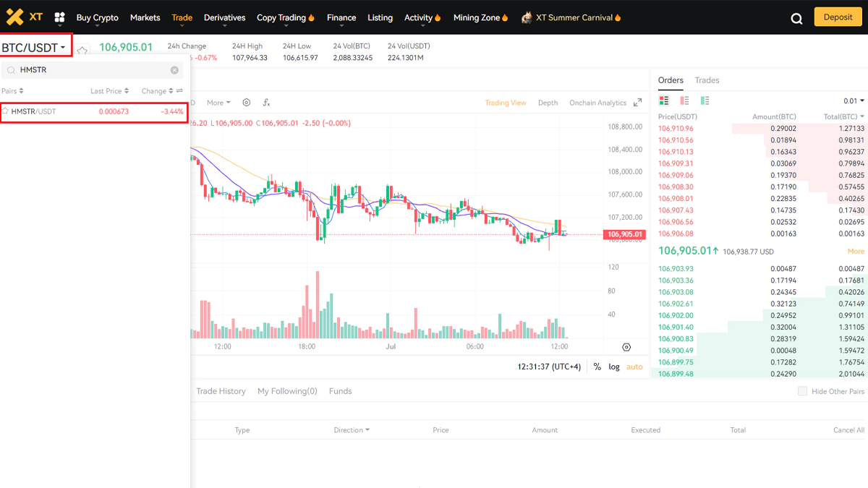
Task: Show sell orders only view
Action: click(x=684, y=100)
